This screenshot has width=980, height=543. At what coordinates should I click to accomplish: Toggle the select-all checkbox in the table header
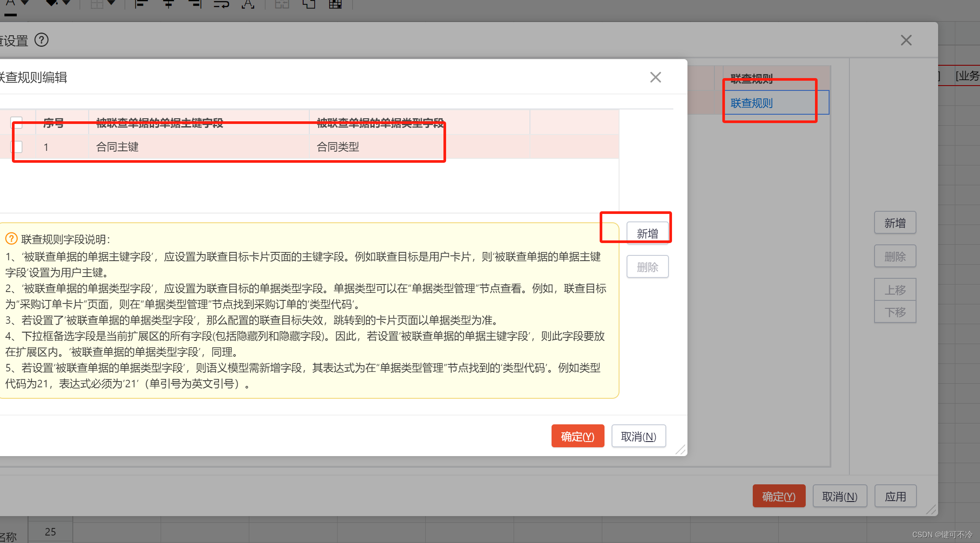16,123
